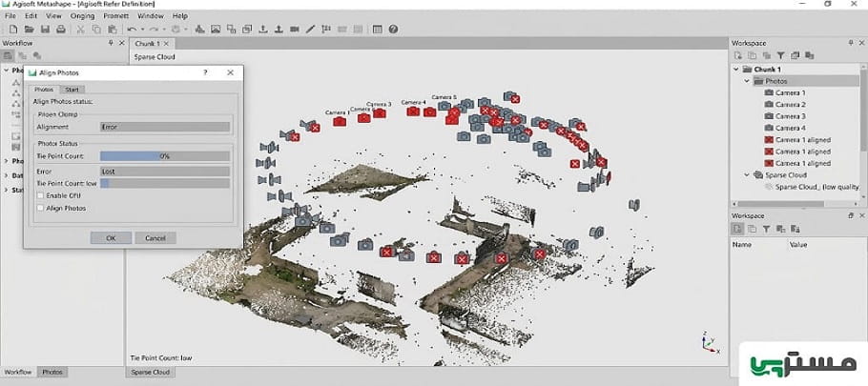Click the Redo arrow icon

(154, 30)
